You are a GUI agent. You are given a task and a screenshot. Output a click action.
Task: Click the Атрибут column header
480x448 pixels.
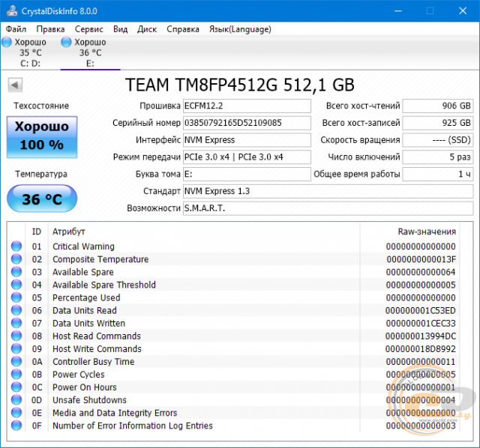pyautogui.click(x=68, y=231)
